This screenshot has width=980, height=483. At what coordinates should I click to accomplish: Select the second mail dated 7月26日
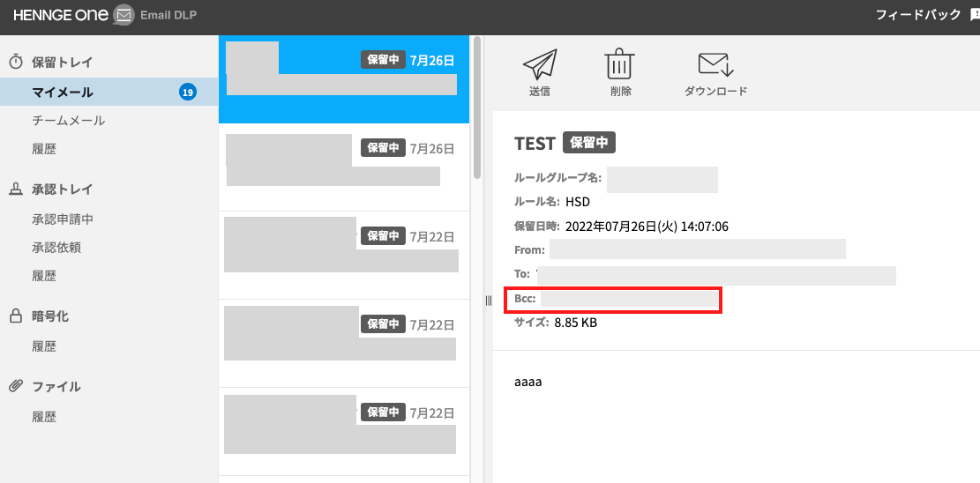tap(344, 167)
